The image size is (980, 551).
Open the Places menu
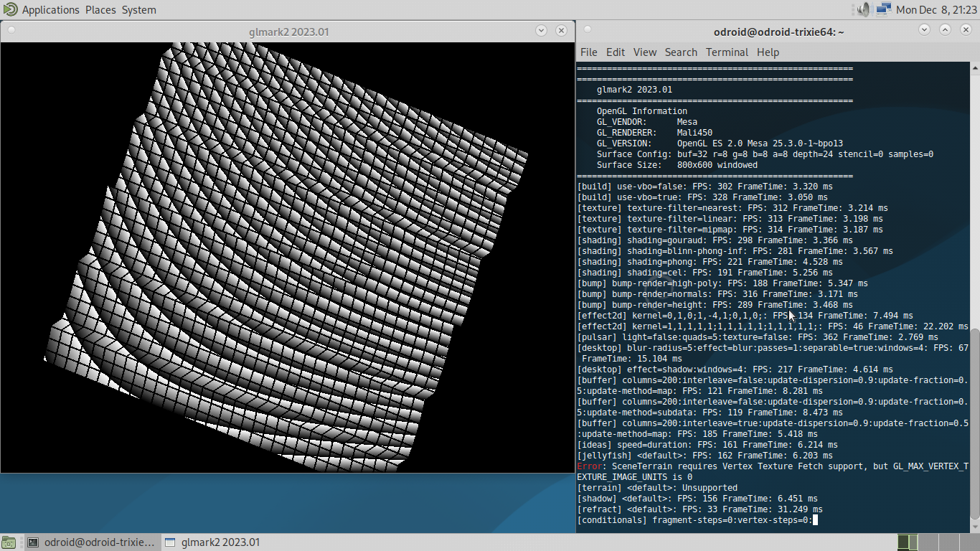(100, 10)
